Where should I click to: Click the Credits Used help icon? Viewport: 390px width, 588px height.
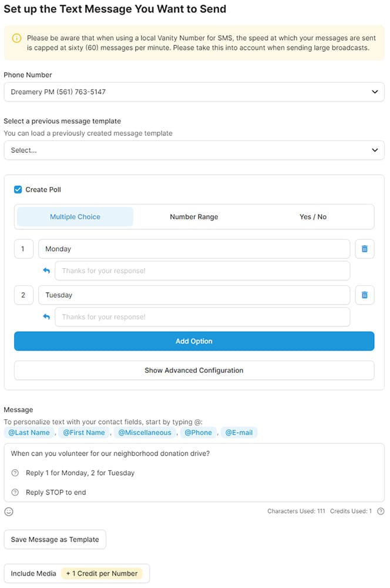coord(381,512)
